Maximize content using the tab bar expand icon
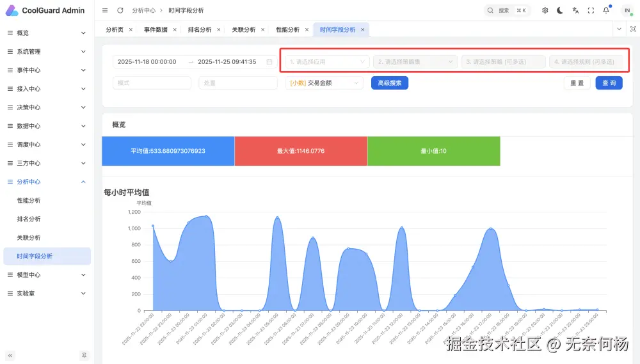Image resolution: width=640 pixels, height=364 pixels. coord(633,29)
